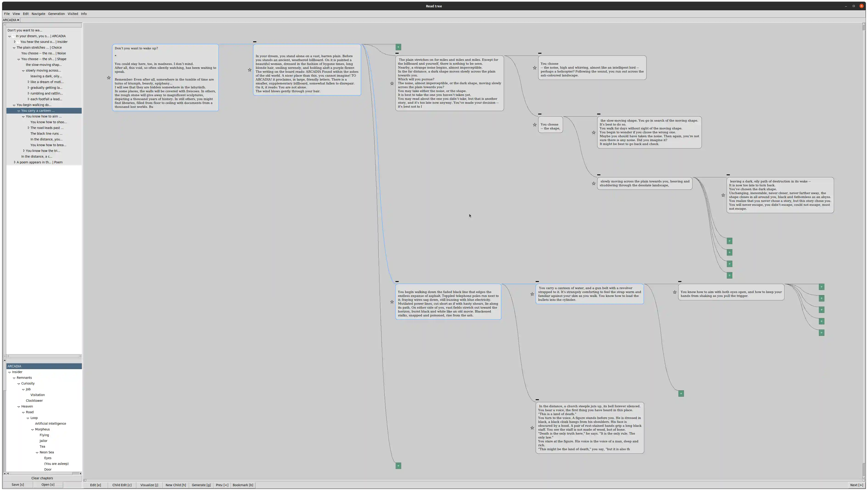This screenshot has width=868, height=491.
Task: Toggle star on 'The plain stretches' node
Action: tap(392, 83)
